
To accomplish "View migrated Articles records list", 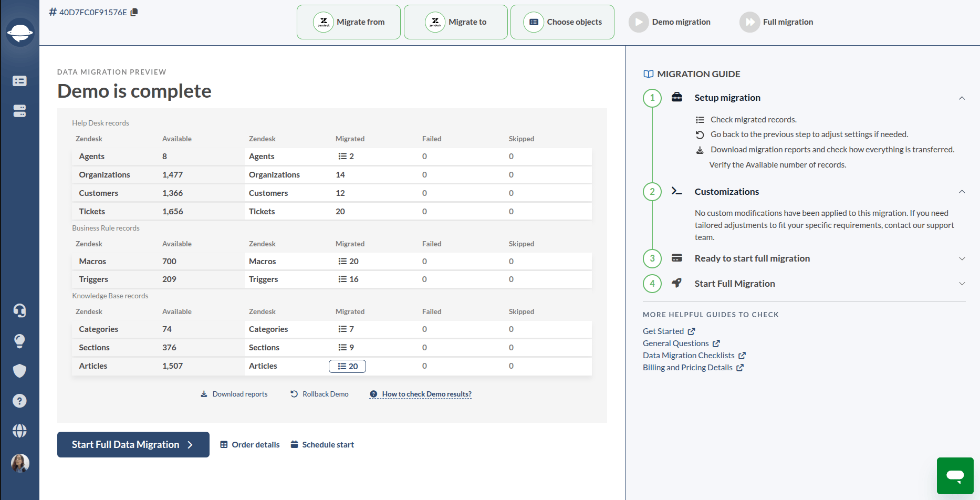I will [x=347, y=366].
